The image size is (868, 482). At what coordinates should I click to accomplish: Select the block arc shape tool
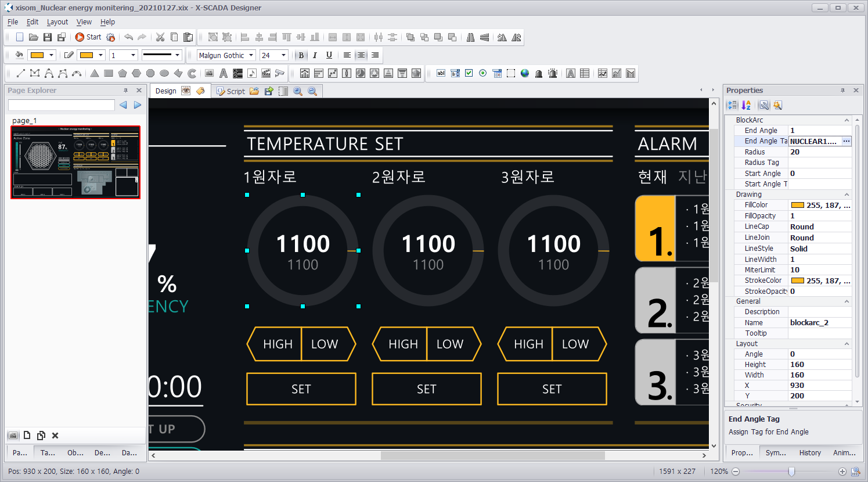click(192, 73)
